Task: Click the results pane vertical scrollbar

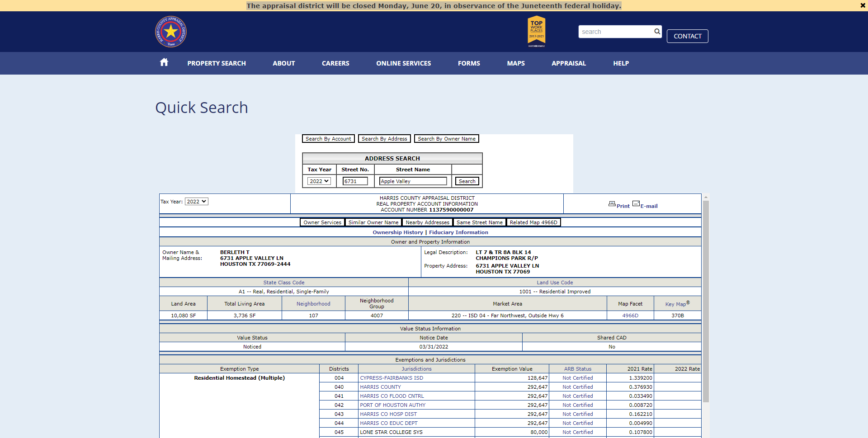Action: [706, 301]
